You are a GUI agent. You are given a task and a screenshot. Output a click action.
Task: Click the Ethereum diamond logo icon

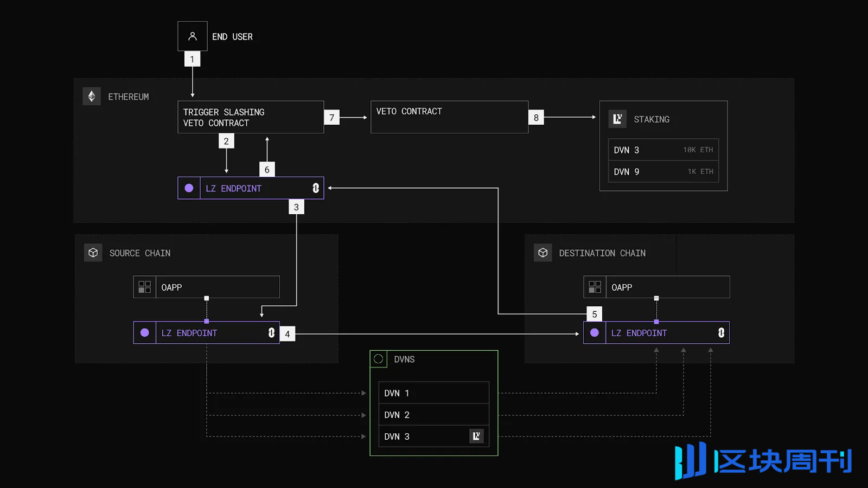click(x=92, y=97)
